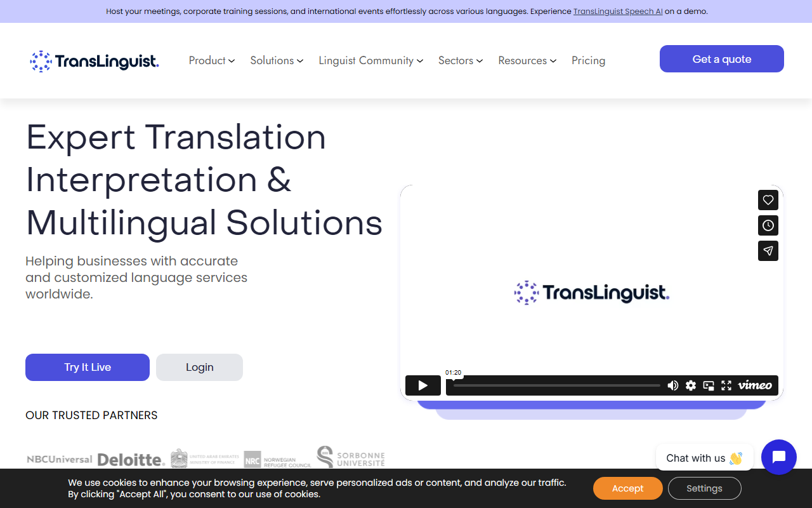This screenshot has height=508, width=812.
Task: Click the TransLinguist logo inside the video
Action: tap(592, 293)
